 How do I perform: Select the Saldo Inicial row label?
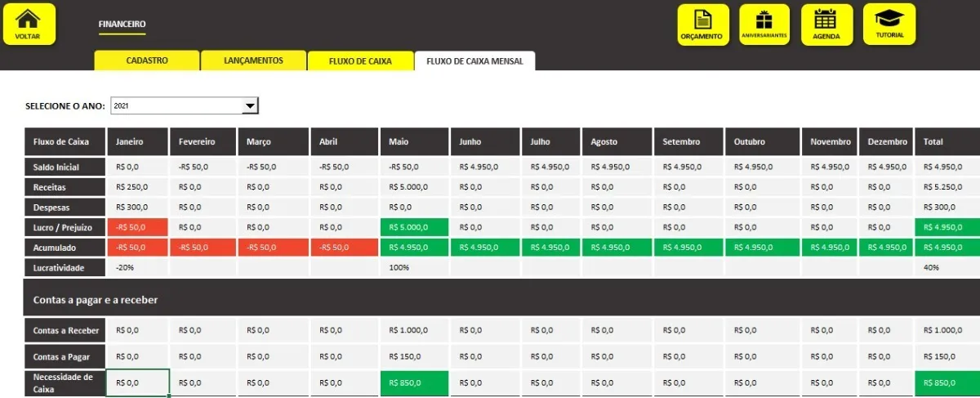tap(65, 167)
